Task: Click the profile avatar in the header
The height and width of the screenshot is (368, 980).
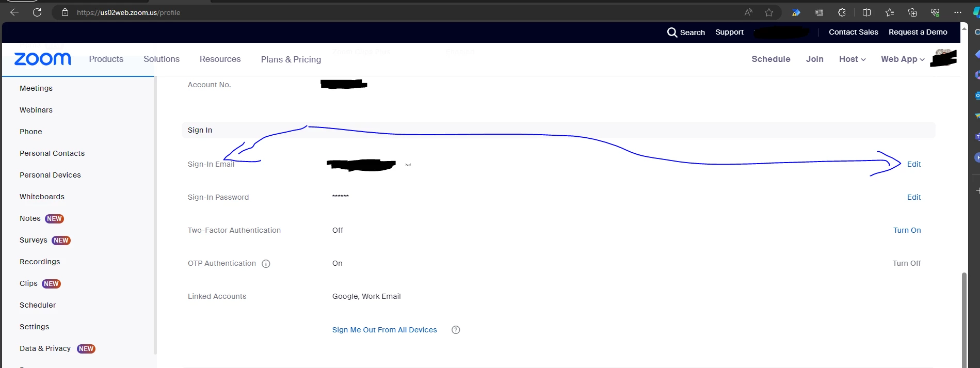Action: click(943, 58)
